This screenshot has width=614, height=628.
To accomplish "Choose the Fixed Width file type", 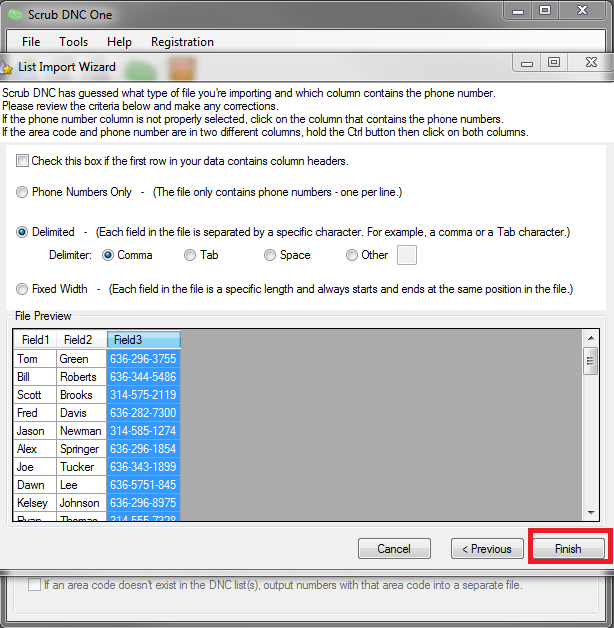I will 22,289.
